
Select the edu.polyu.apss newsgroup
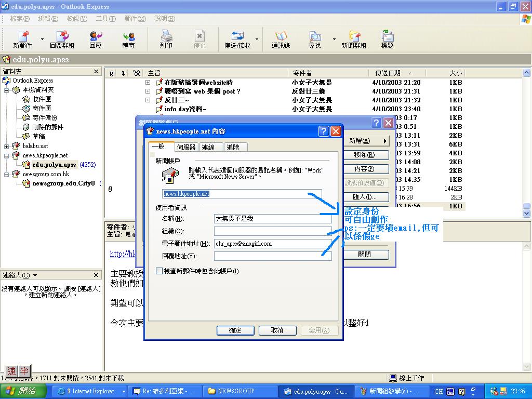[x=54, y=165]
